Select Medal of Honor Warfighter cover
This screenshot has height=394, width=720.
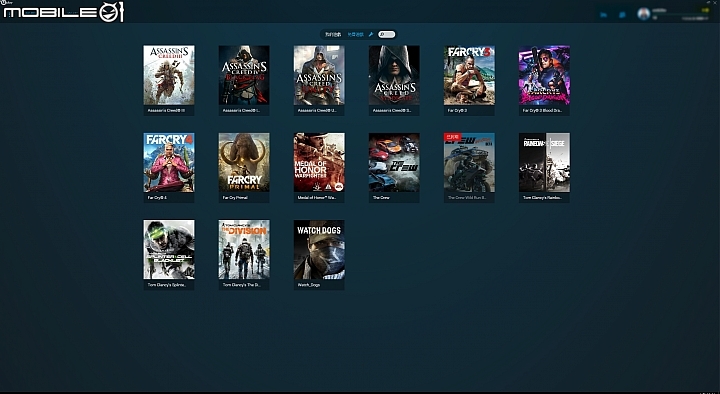click(319, 162)
